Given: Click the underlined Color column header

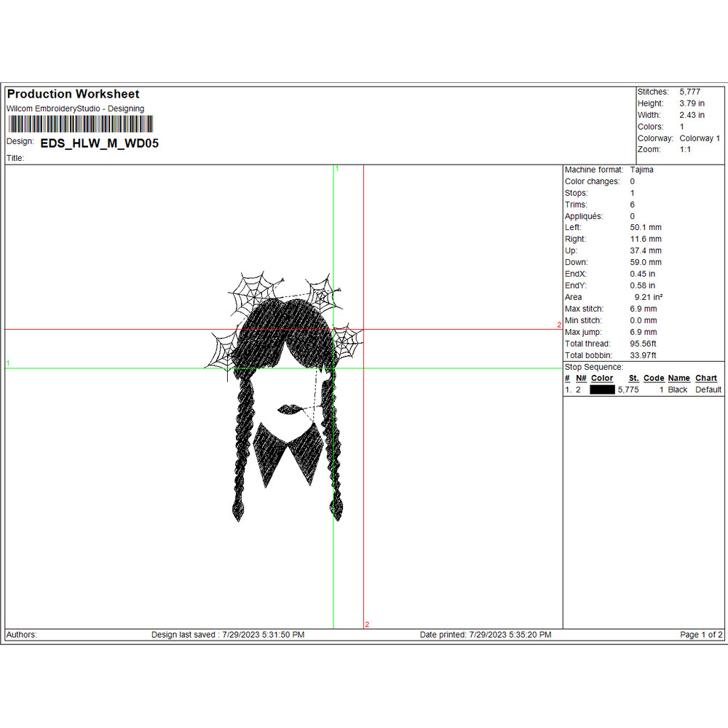Looking at the screenshot, I should click(x=601, y=379).
